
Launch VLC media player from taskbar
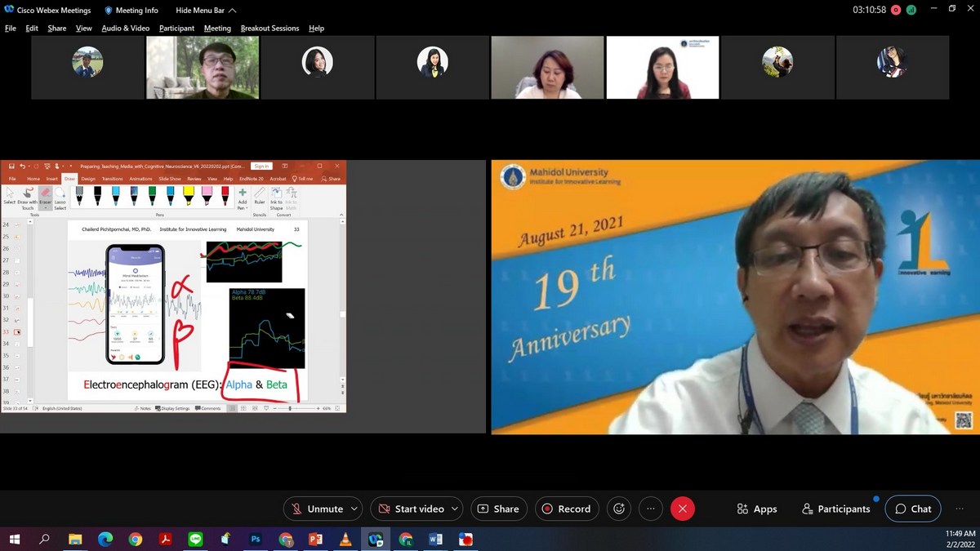345,540
